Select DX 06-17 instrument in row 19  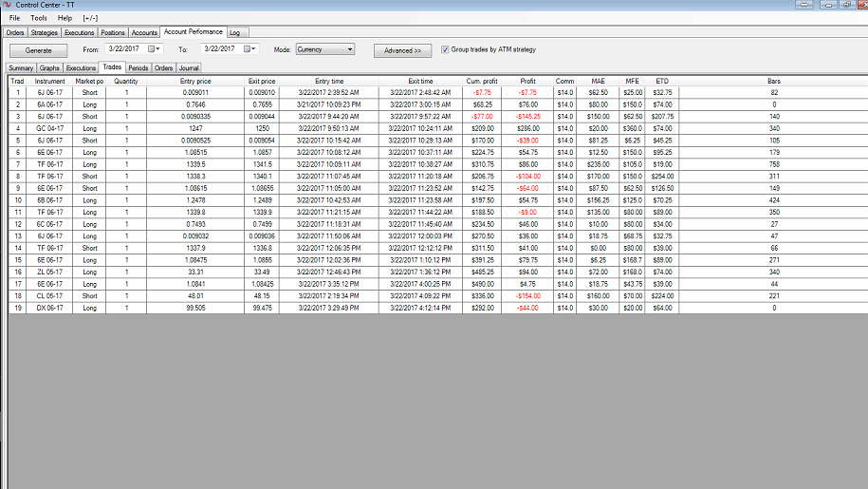(49, 308)
